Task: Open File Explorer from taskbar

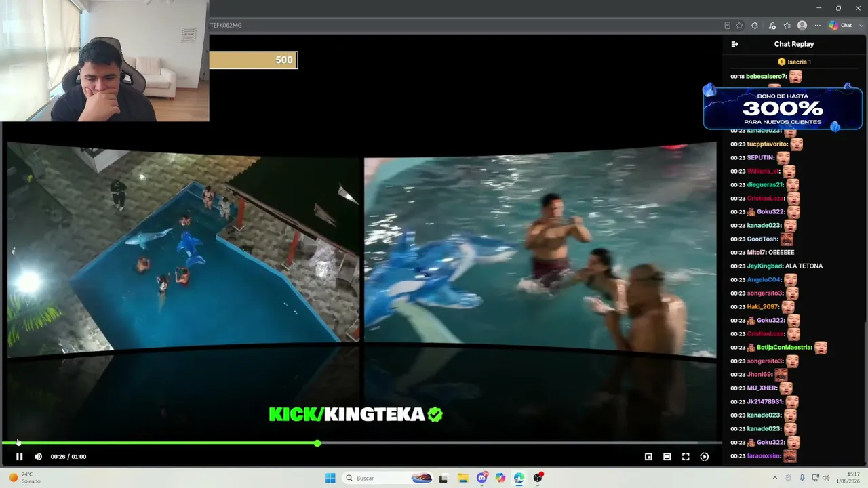Action: click(462, 478)
